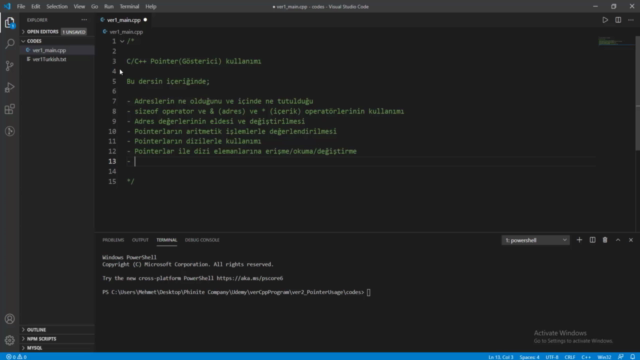Image resolution: width=640 pixels, height=360 pixels.
Task: Select language mode C++ in status bar
Action: pos(586,357)
